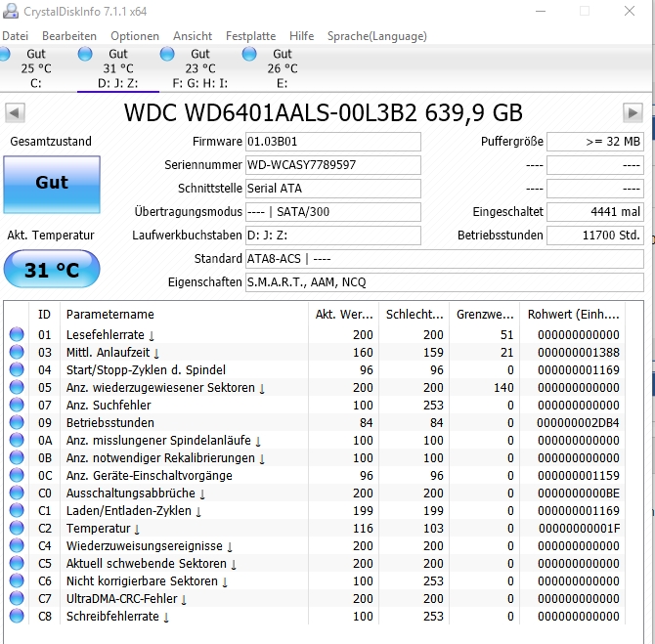Click the Firmware field 01.03B01
The height and width of the screenshot is (644, 655).
click(333, 142)
